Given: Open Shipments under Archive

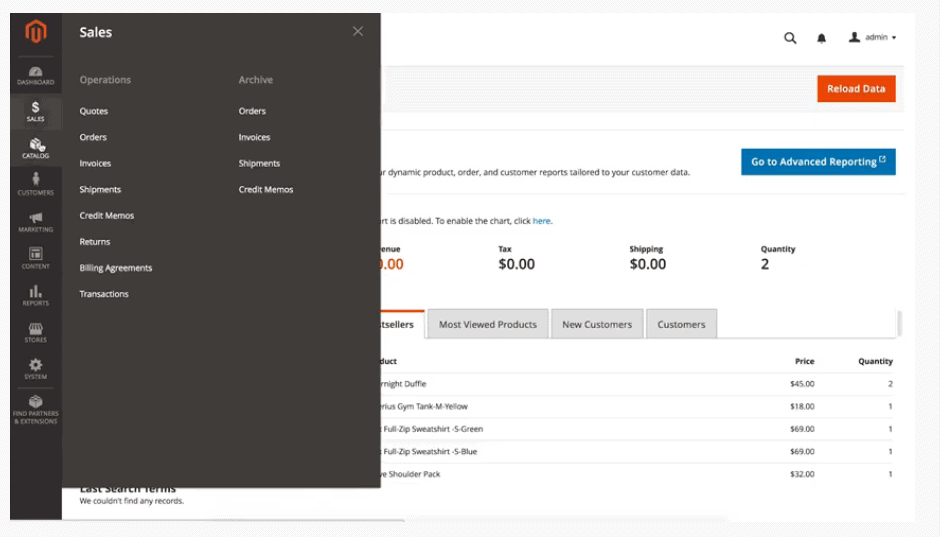Looking at the screenshot, I should (x=259, y=163).
